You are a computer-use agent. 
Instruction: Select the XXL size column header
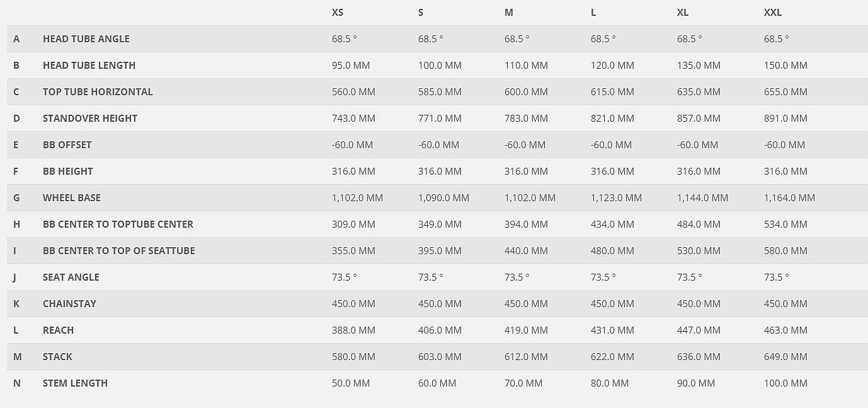click(773, 13)
